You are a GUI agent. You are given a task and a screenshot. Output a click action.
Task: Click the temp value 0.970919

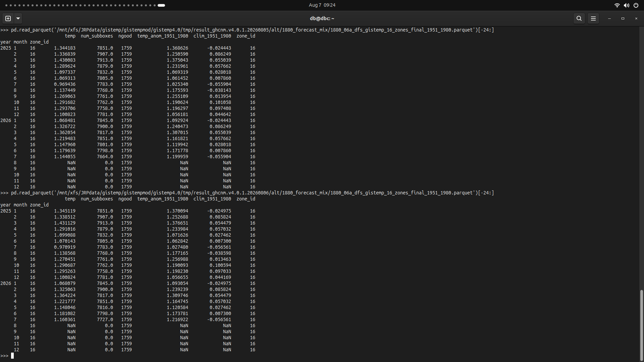pos(65,247)
